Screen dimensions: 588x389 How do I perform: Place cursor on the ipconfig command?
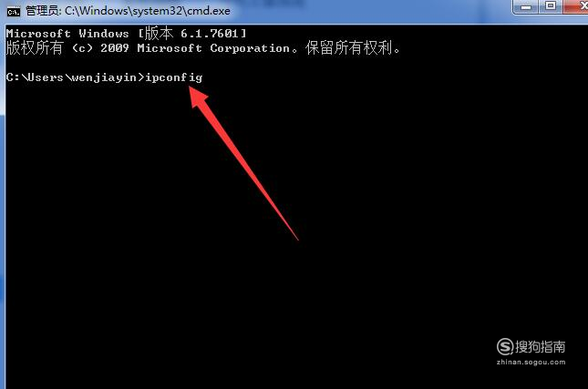(174, 77)
